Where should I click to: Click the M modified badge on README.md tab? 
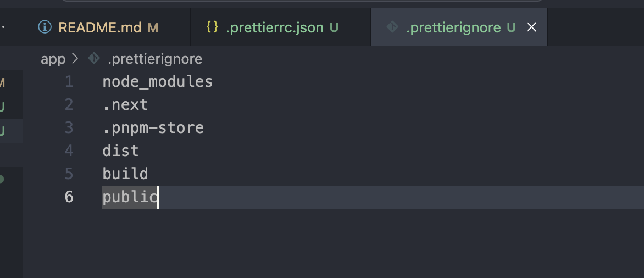pyautogui.click(x=153, y=27)
